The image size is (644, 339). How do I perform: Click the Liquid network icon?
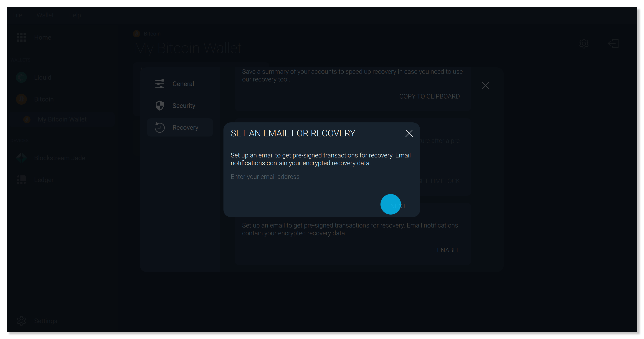21,77
